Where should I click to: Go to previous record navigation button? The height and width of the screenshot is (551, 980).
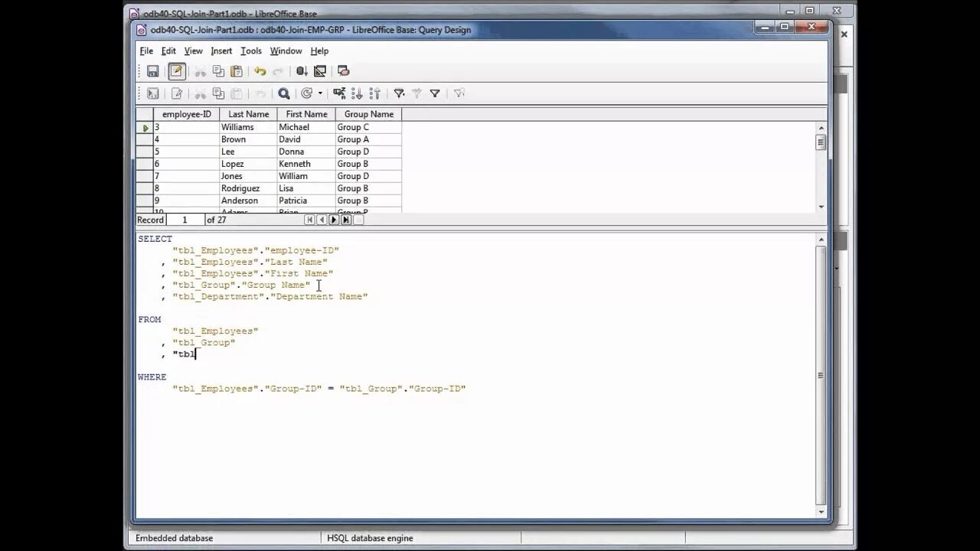(322, 220)
